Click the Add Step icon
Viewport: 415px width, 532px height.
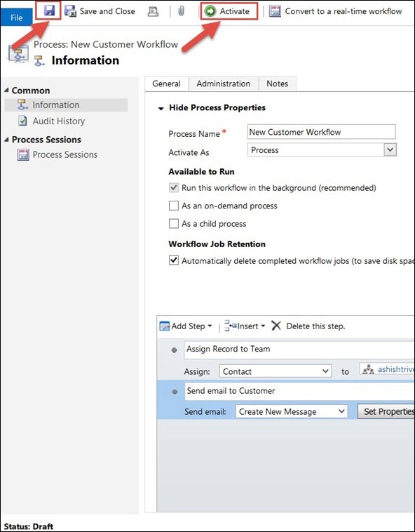tap(165, 326)
